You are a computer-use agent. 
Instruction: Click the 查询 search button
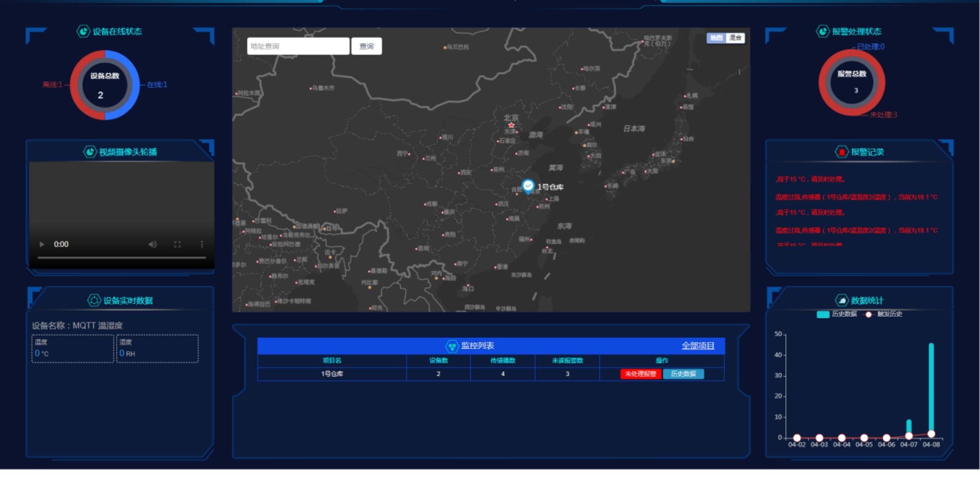pyautogui.click(x=366, y=46)
